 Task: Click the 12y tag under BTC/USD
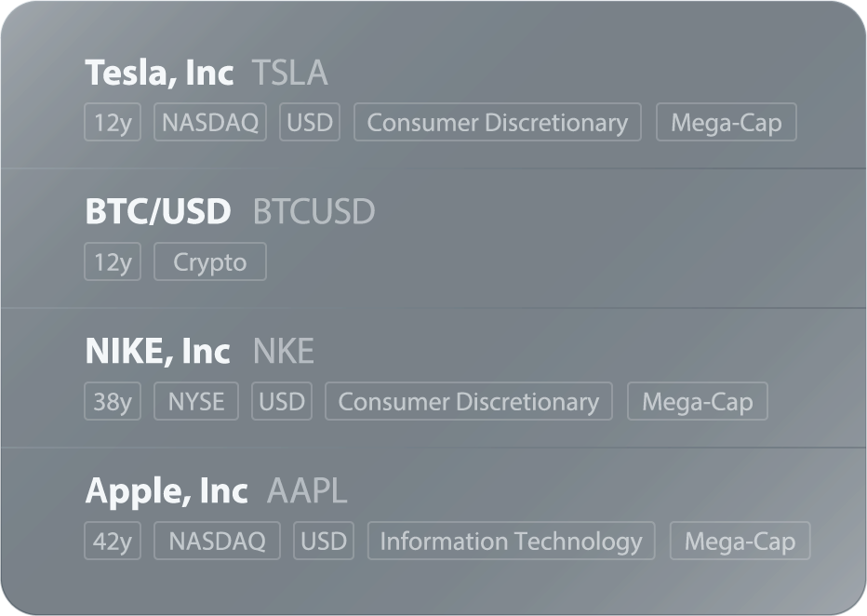pyautogui.click(x=113, y=261)
